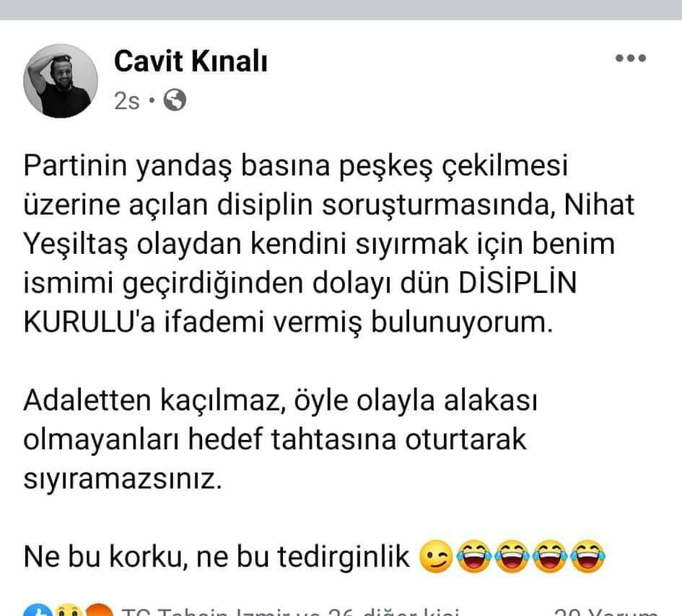Tap the winking face emoji

pos(435,556)
